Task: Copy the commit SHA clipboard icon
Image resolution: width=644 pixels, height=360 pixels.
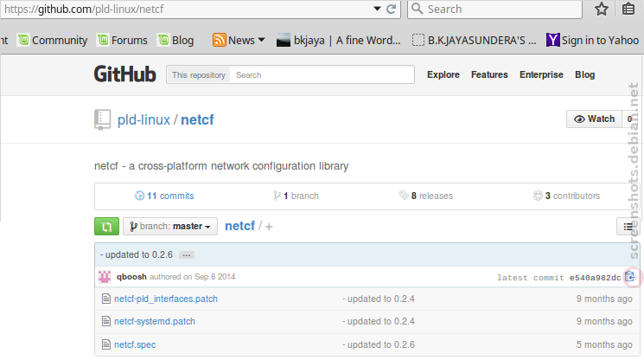Action: pyautogui.click(x=629, y=277)
